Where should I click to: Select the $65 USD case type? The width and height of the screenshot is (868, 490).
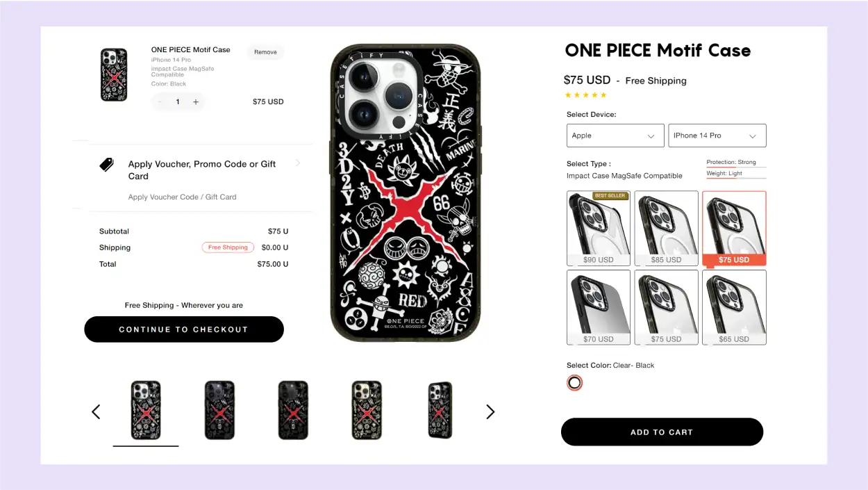(x=734, y=307)
